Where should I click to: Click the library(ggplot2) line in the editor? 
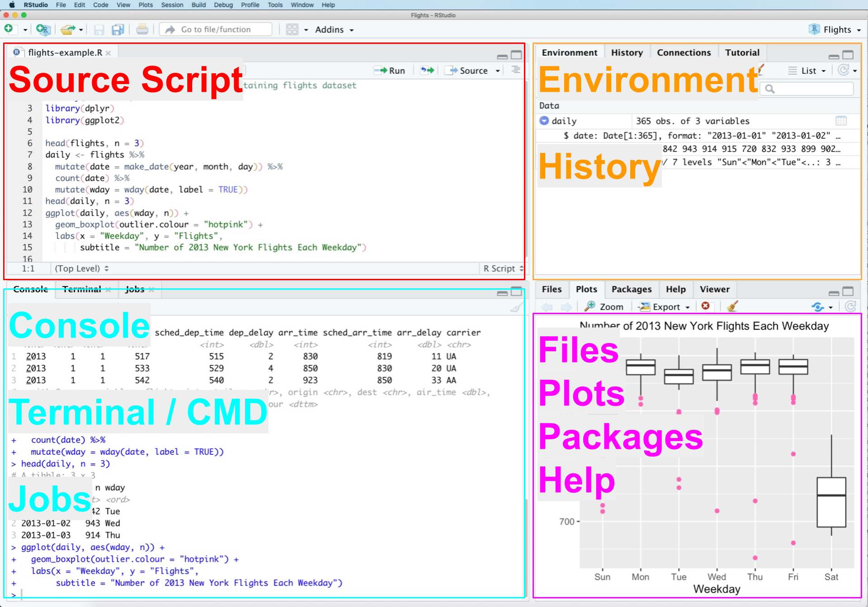click(85, 120)
